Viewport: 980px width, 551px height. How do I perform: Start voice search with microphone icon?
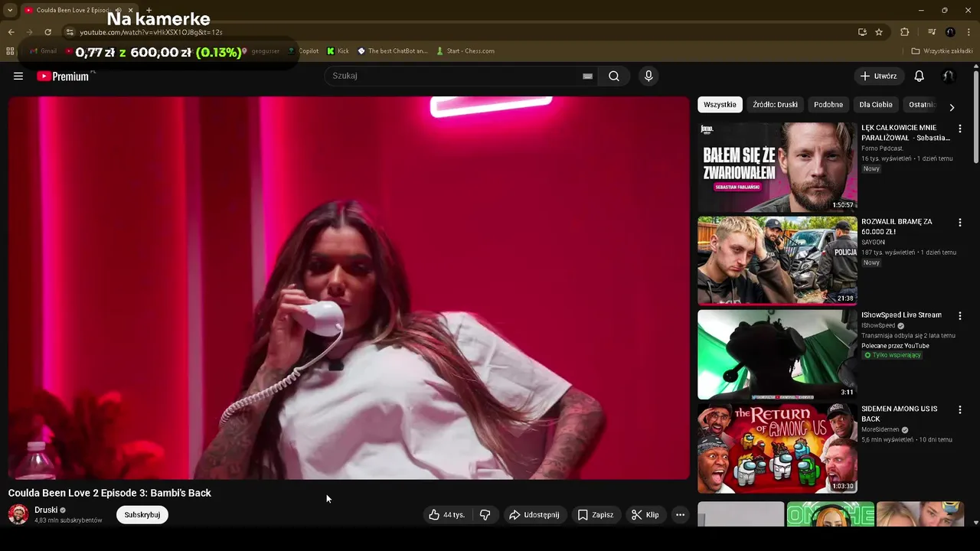648,76
